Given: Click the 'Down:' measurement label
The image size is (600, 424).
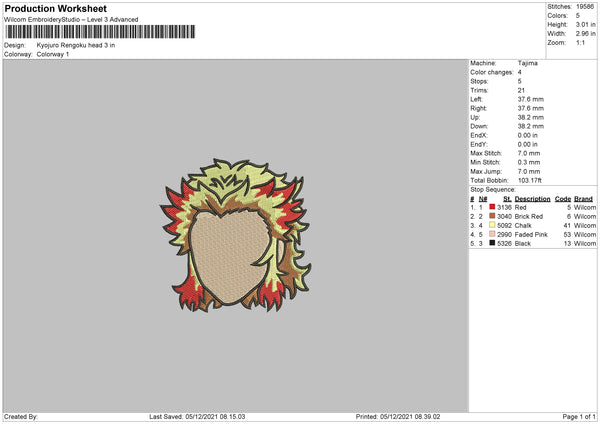Looking at the screenshot, I should click(x=479, y=126).
